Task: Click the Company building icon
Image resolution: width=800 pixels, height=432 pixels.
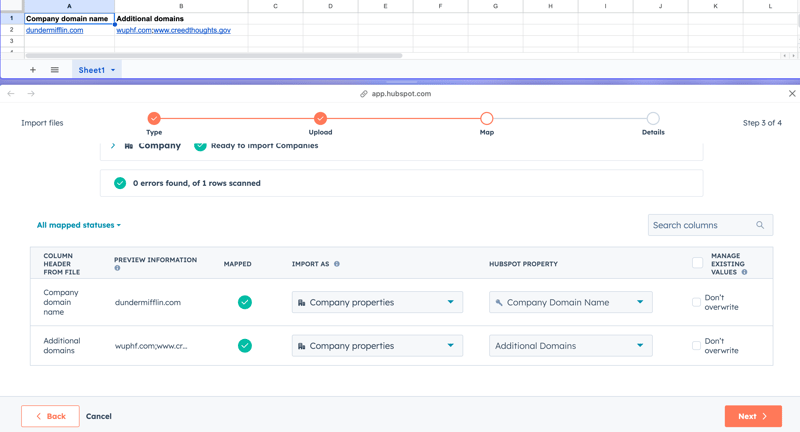Action: (129, 146)
